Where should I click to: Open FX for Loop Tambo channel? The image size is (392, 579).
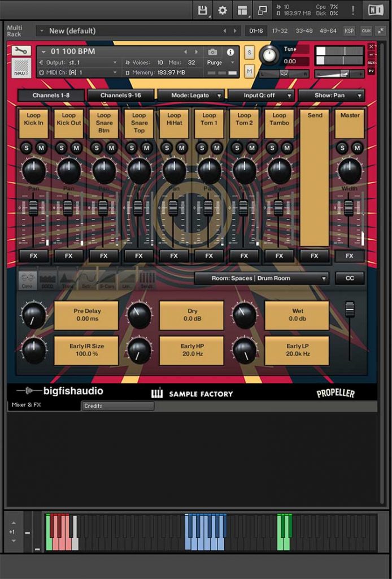pos(279,256)
